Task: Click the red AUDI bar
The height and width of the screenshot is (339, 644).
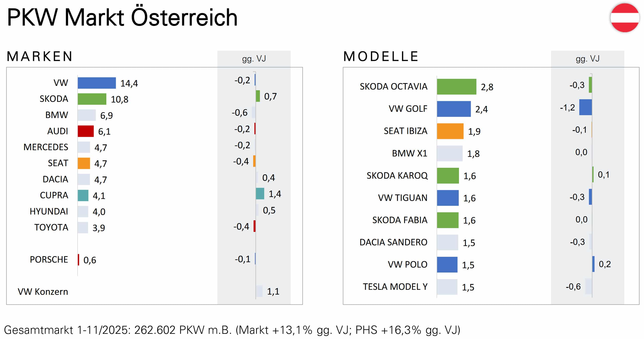Action: coord(85,131)
